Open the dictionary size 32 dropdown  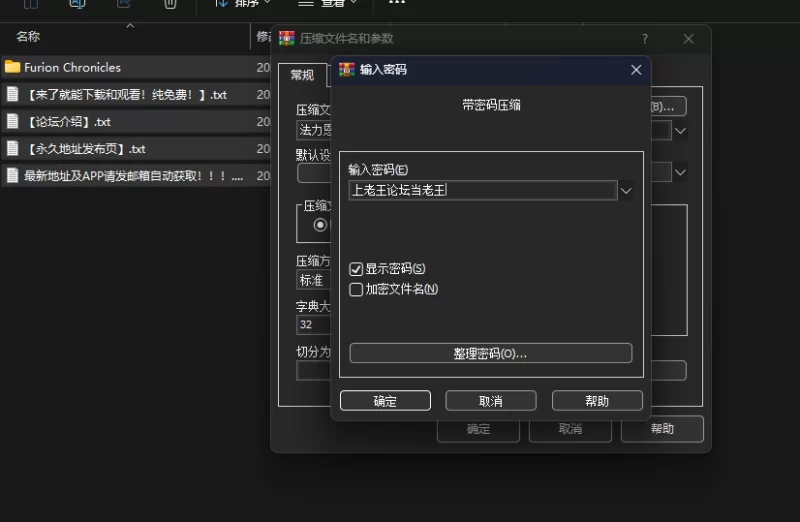[x=314, y=325]
